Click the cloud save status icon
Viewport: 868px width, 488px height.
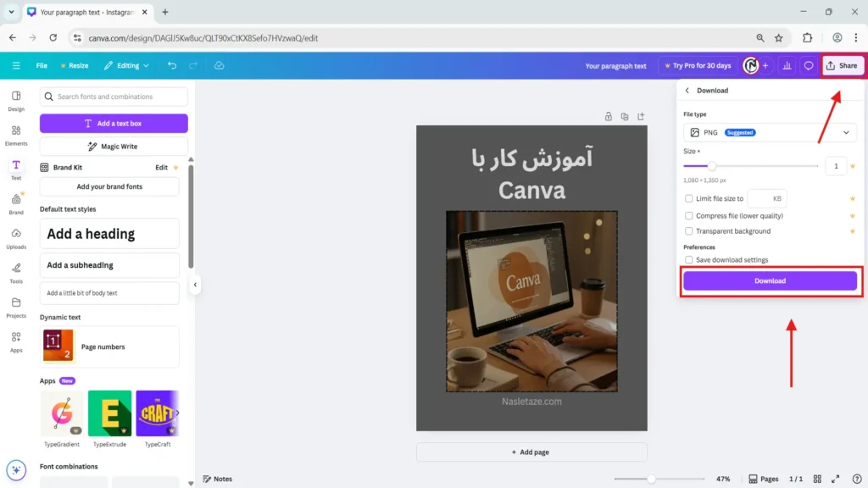220,65
